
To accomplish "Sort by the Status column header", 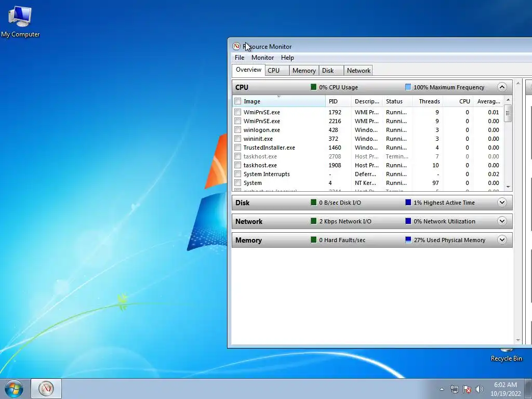I will 397,101.
